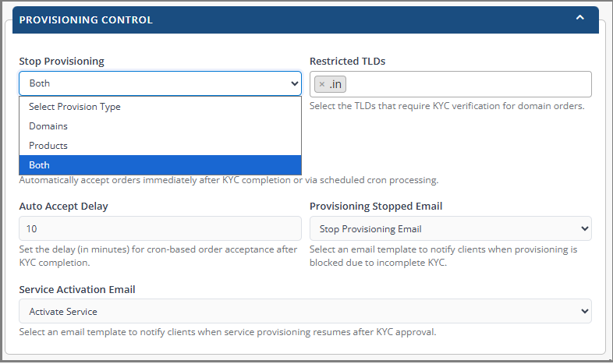Click the Provisioning Control header title
This screenshot has width=613, height=364.
(86, 19)
